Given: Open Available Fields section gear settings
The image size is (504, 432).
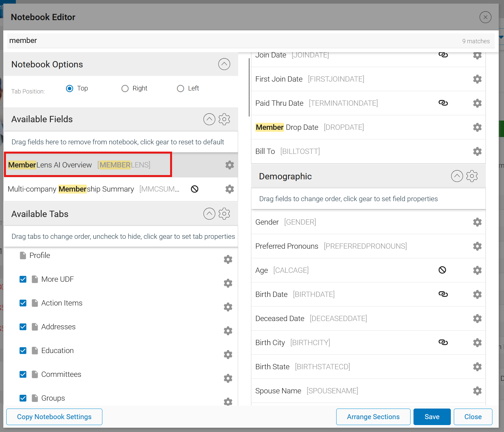Looking at the screenshot, I should [224, 119].
